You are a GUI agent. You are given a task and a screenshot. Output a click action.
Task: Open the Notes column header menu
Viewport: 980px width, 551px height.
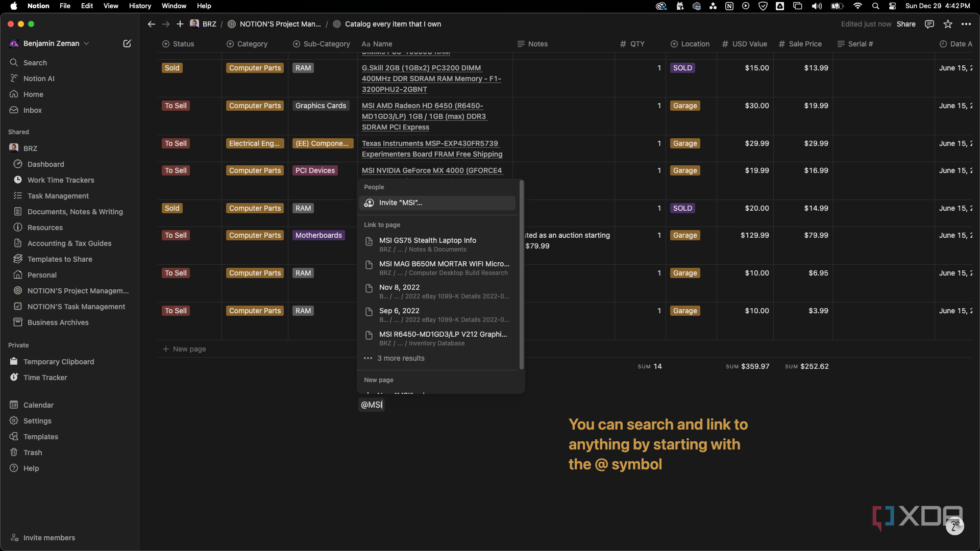(532, 44)
